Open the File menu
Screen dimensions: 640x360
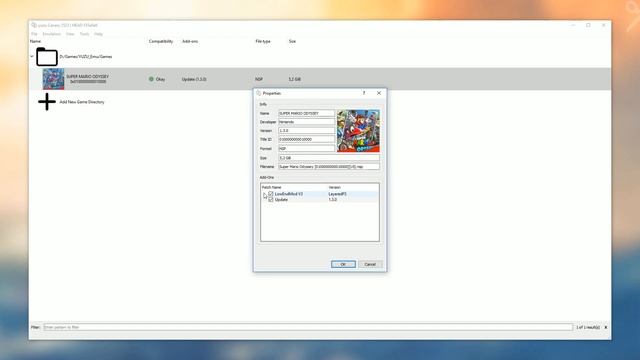pos(34,34)
